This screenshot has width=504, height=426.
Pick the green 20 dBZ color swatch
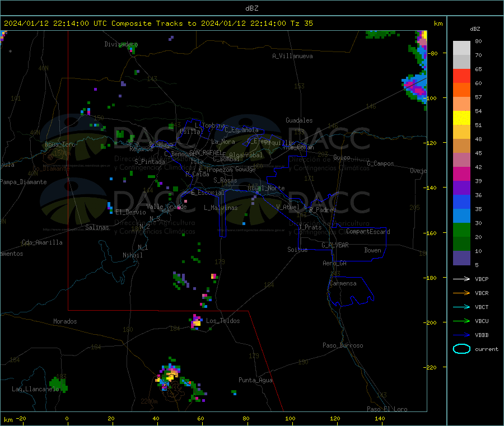pos(461,230)
